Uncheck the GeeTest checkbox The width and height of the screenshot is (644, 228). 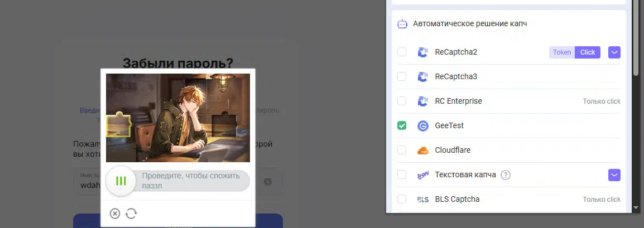coord(402,125)
